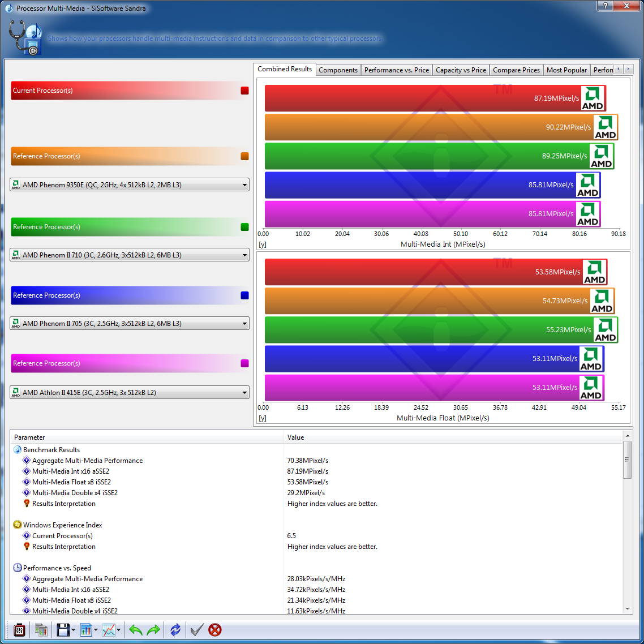Open the bar chart icon's dropdown arrow

(x=96, y=630)
